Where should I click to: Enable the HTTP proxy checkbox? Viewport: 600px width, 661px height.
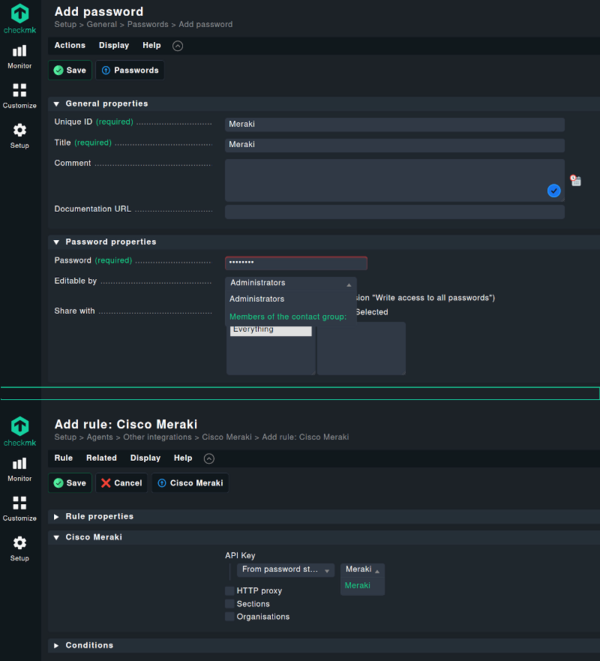(x=230, y=591)
